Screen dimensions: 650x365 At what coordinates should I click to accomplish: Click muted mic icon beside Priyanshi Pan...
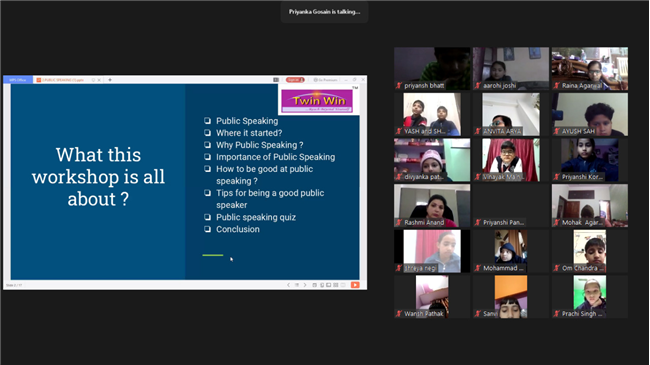[478, 222]
